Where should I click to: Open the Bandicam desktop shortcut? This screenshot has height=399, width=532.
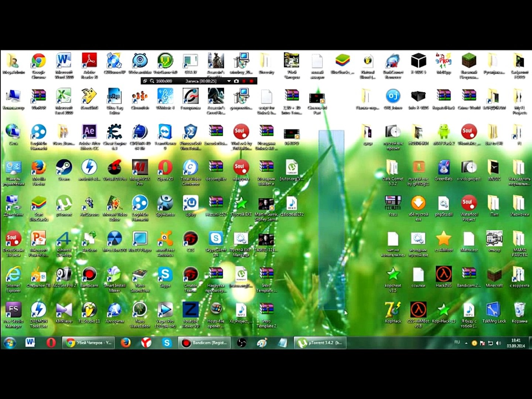click(89, 277)
